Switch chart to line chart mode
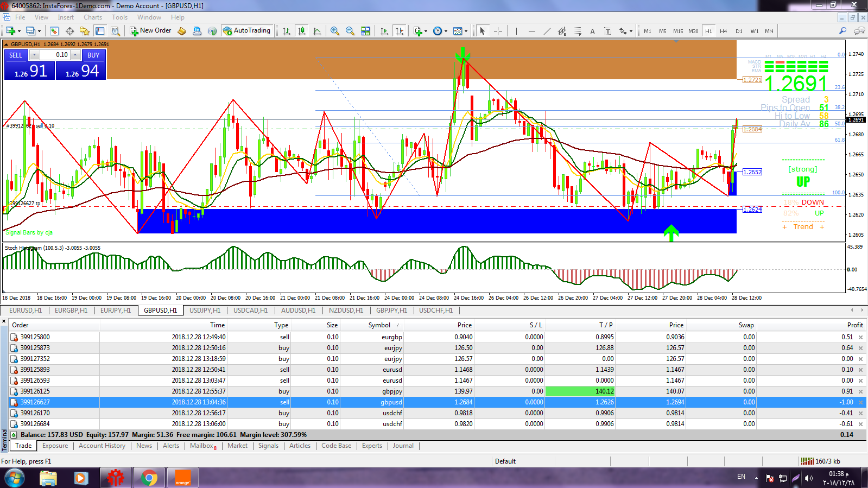Screen dimensions: 868x488 pyautogui.click(x=317, y=31)
